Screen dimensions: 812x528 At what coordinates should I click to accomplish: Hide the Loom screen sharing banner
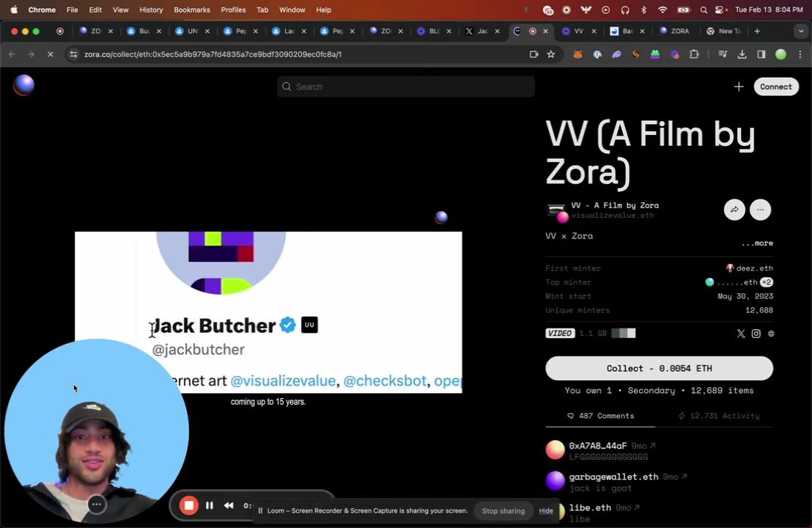(x=546, y=511)
